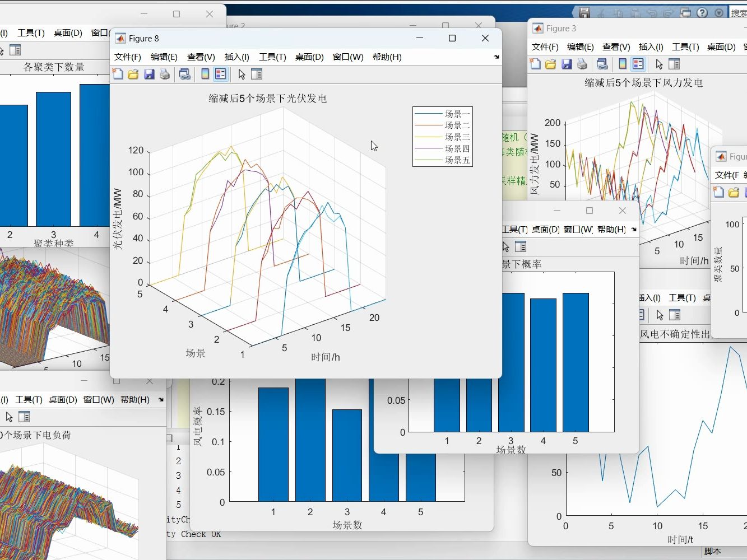Print figure icon in Figure 8 toolbar
The width and height of the screenshot is (747, 560).
coord(165,74)
